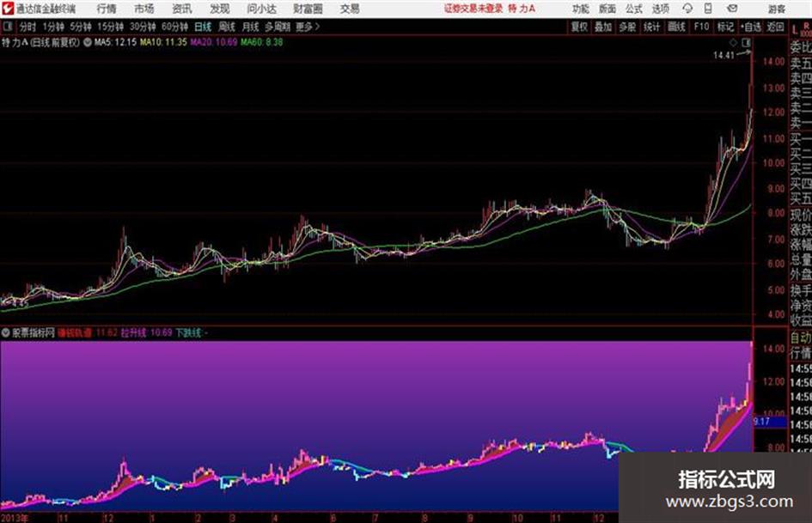
Task: Click the 标记 toolbar button
Action: [x=725, y=27]
